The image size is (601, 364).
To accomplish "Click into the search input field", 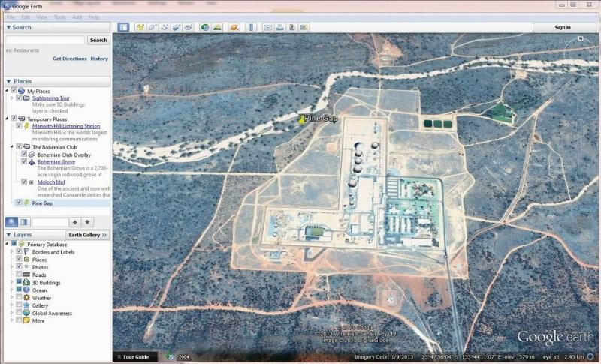I will click(45, 40).
